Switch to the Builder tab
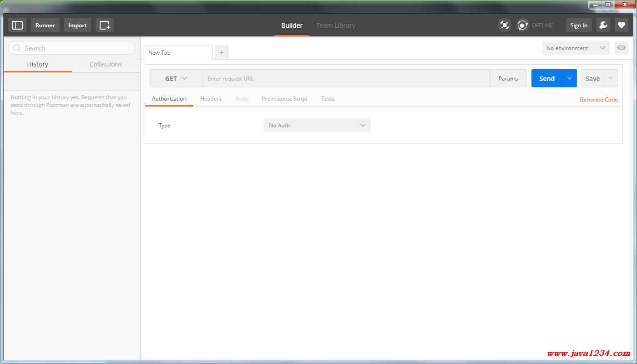 point(292,25)
